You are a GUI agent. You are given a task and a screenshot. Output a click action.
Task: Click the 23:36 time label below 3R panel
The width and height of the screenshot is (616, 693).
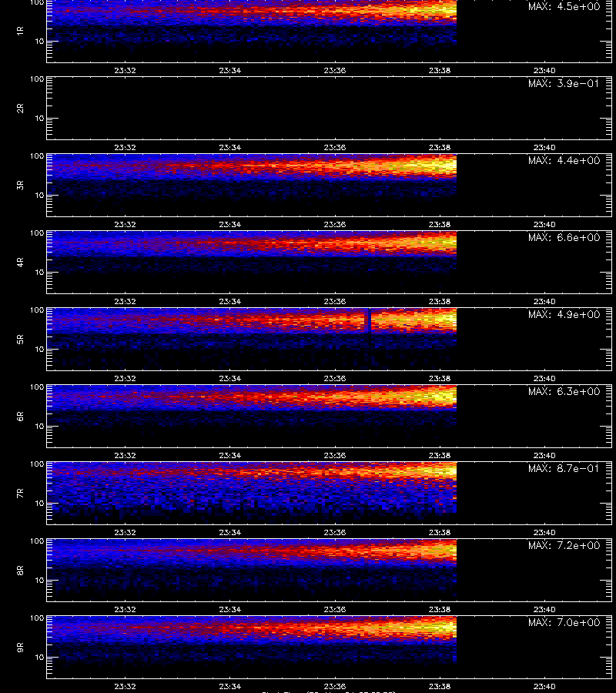334,224
